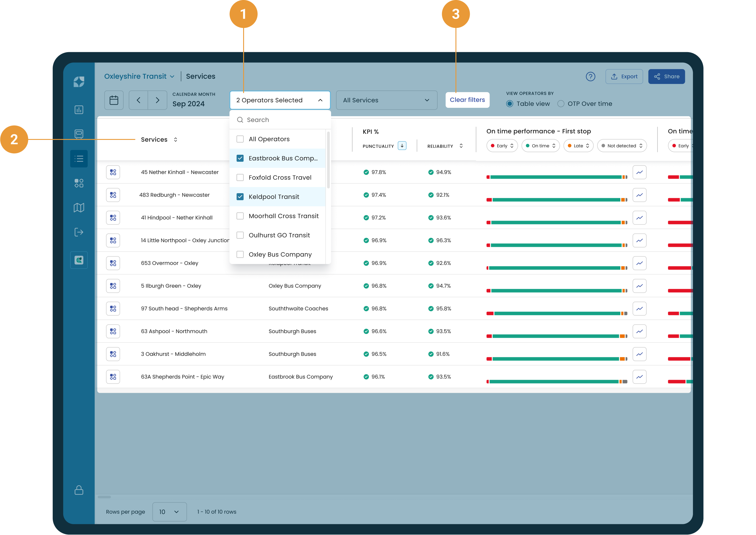The height and width of the screenshot is (535, 756).
Task: Go to previous calendar month
Action: [x=138, y=100]
